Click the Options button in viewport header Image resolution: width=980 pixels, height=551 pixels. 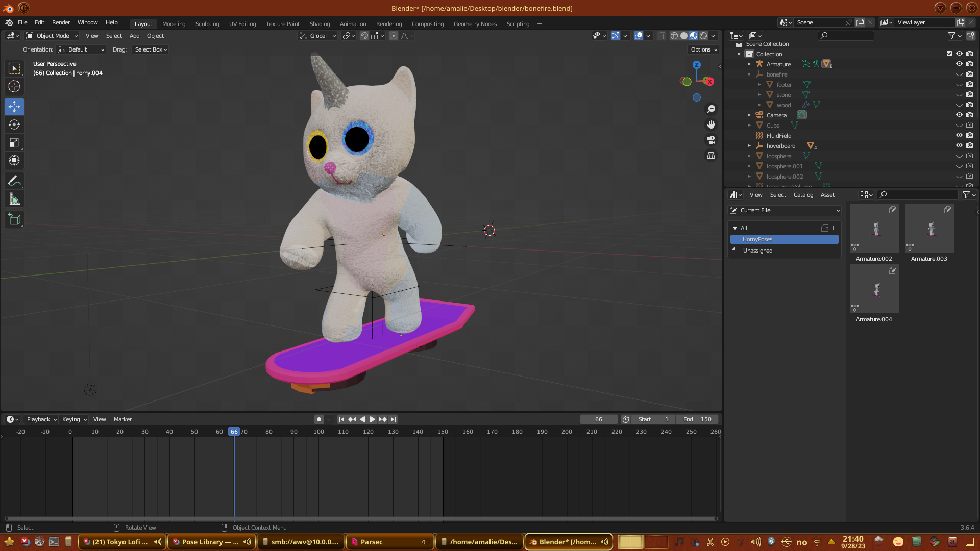pyautogui.click(x=704, y=49)
